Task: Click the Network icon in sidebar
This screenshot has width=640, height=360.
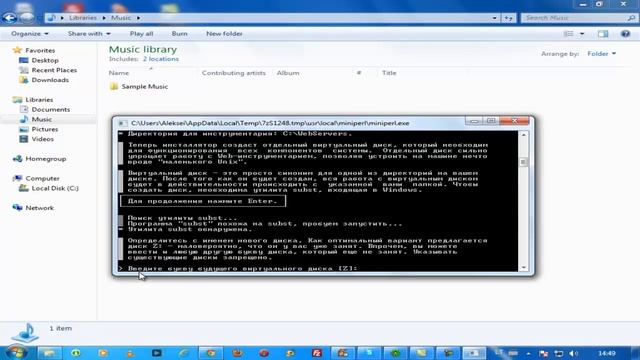Action: pyautogui.click(x=17, y=208)
